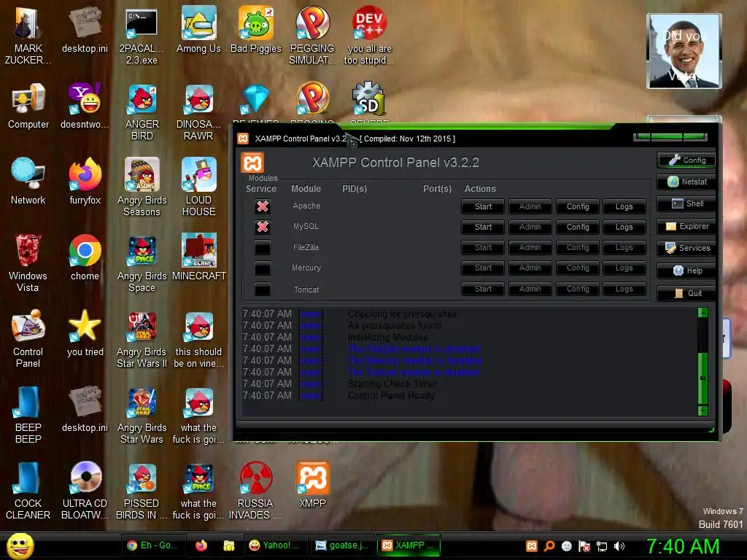Launch the XAMPP Shell

(x=686, y=203)
